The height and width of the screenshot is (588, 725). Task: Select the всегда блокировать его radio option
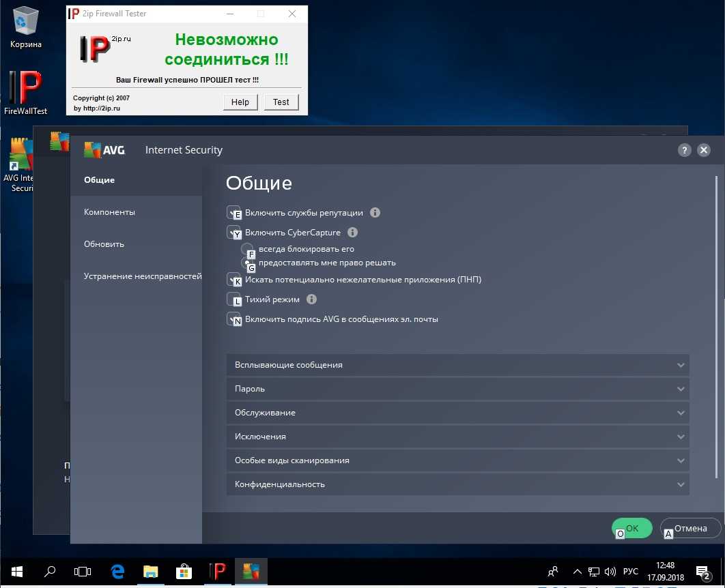click(x=247, y=249)
